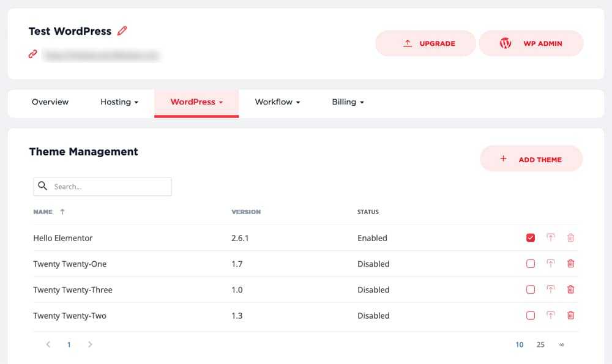Click the Twenty Twenty-One theme name

(x=70, y=264)
